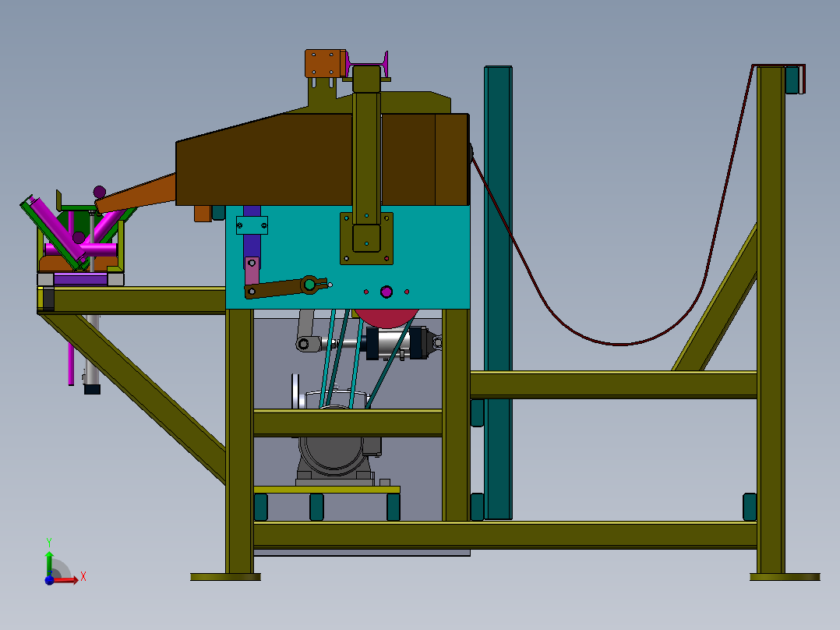
Task: Select the purple slide plate under the roller cradle
Action: [80, 279]
